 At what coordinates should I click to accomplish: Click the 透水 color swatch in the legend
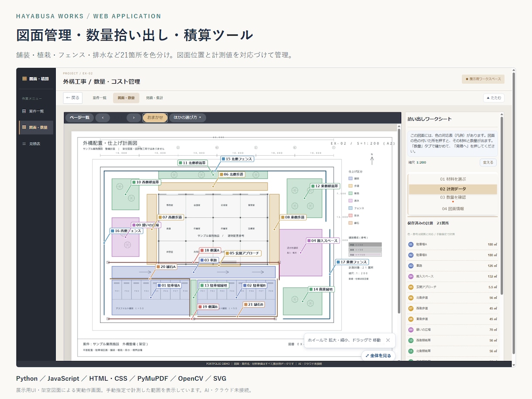pyautogui.click(x=351, y=201)
